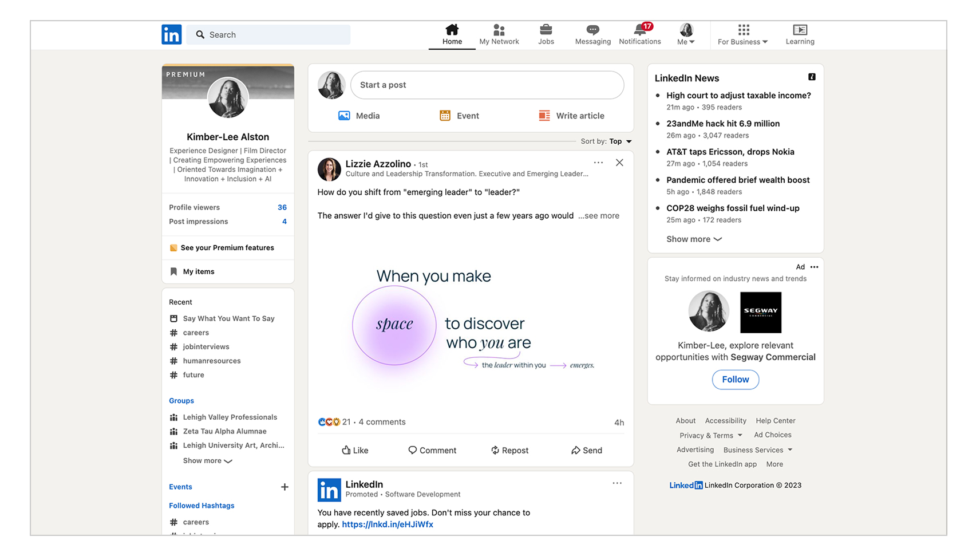
Task: Expand Privacy & Terms footer menu
Action: [x=710, y=436]
